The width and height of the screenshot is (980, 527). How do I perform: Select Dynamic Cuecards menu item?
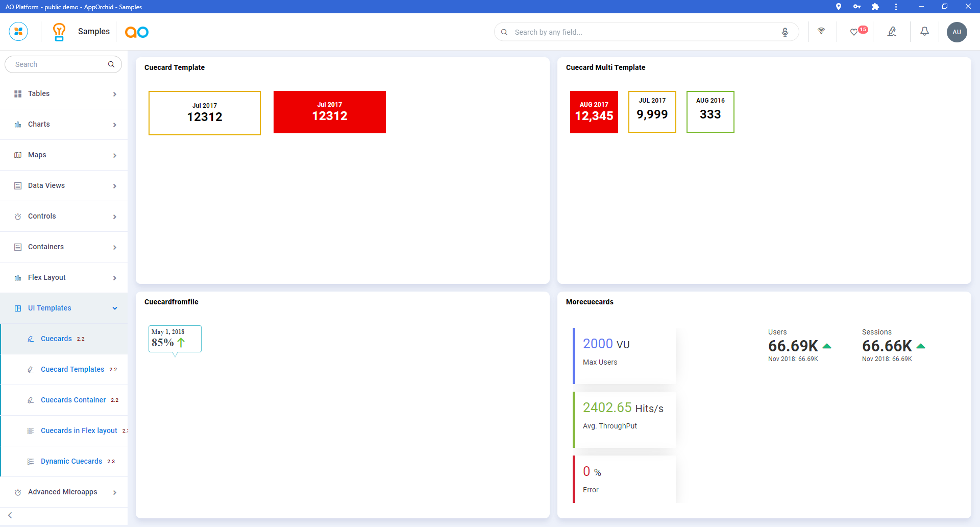point(71,462)
